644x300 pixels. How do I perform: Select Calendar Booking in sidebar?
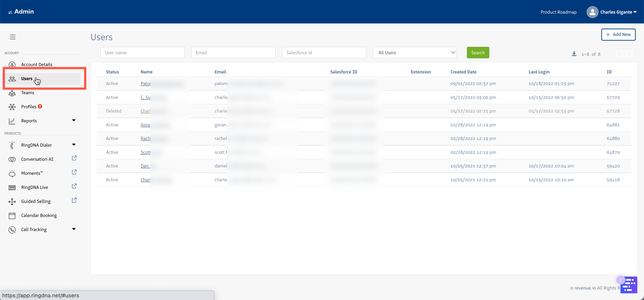pyautogui.click(x=39, y=215)
